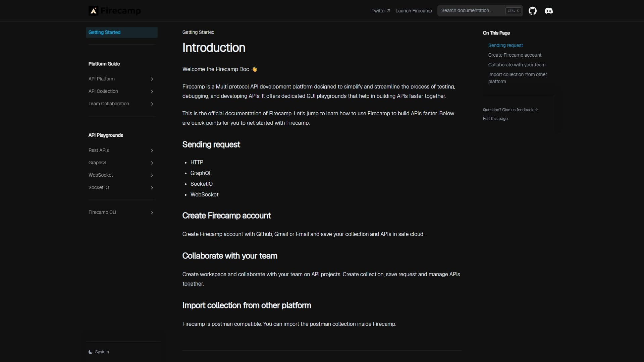Expand the Rest APIs chevron

click(152, 150)
